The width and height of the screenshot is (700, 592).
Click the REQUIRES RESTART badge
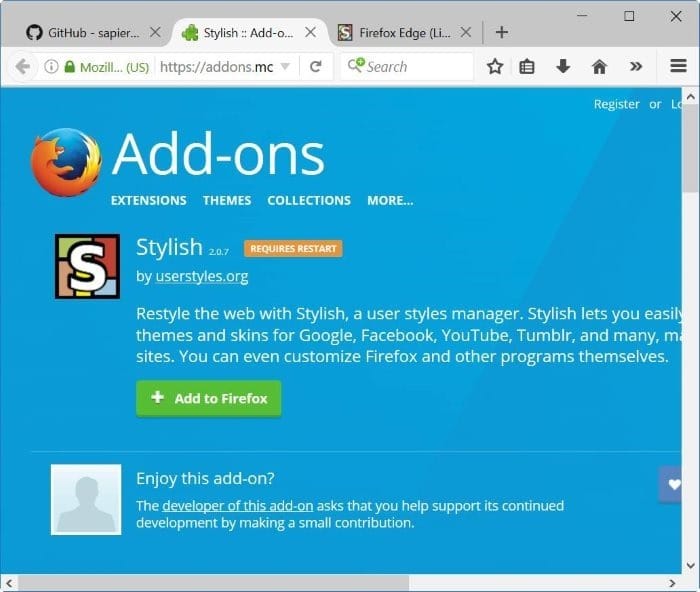[x=293, y=249]
